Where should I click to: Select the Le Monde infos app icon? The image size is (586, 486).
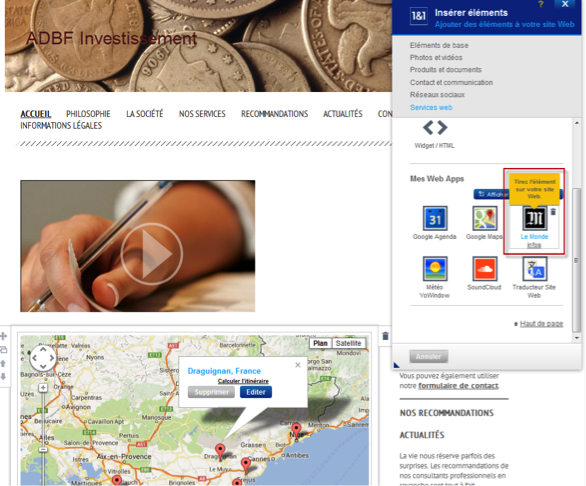click(534, 218)
